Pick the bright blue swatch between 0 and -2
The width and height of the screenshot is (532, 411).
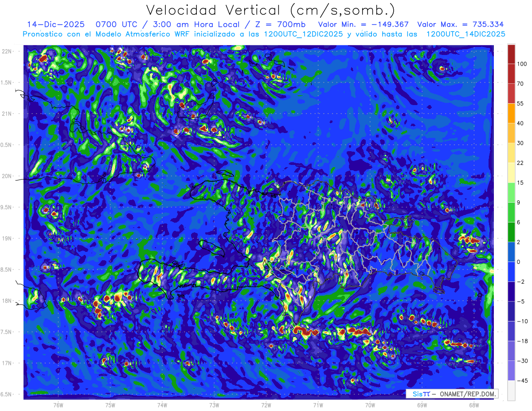[x=511, y=272]
